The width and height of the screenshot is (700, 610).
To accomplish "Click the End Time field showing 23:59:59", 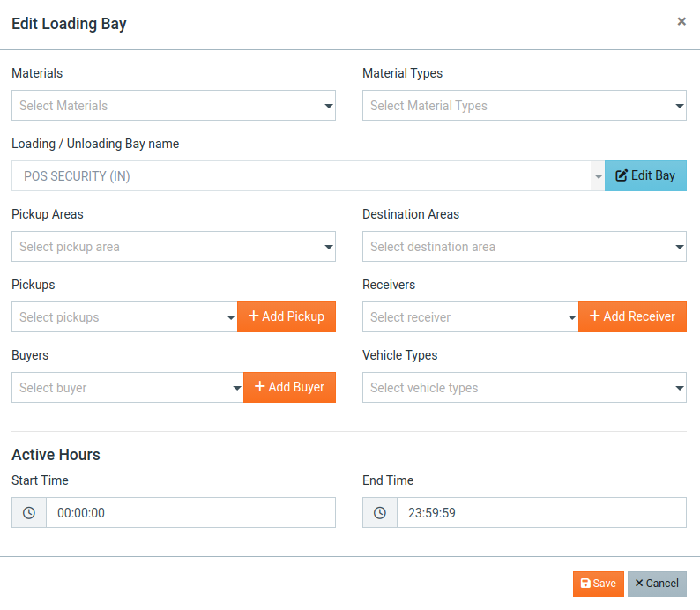I will [542, 513].
